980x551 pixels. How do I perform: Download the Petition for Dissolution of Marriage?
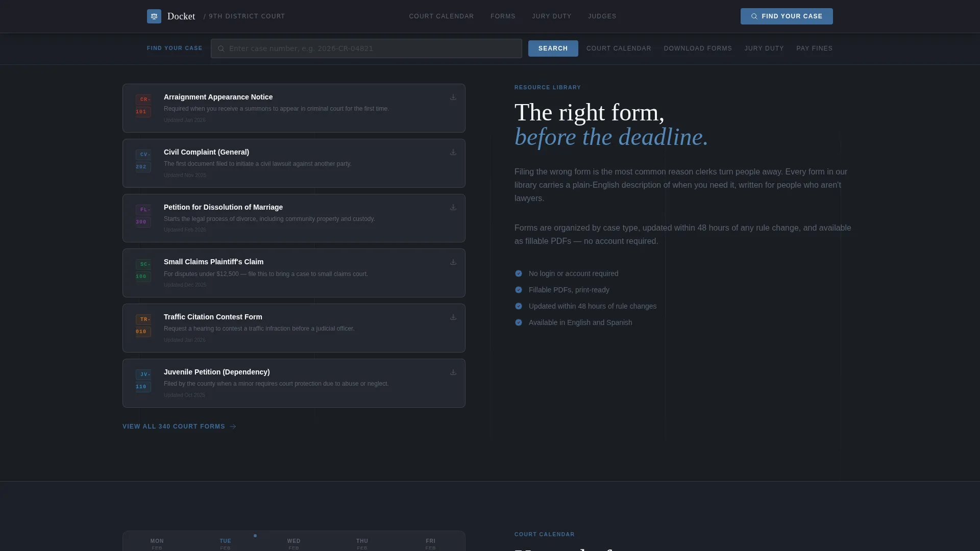(x=453, y=207)
